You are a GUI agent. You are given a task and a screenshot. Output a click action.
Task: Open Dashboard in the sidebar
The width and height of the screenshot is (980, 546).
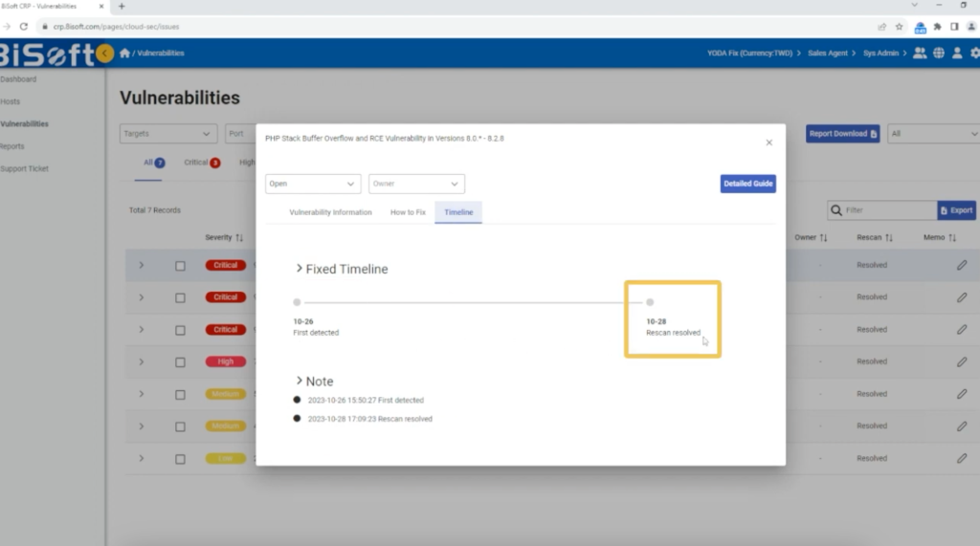click(18, 79)
